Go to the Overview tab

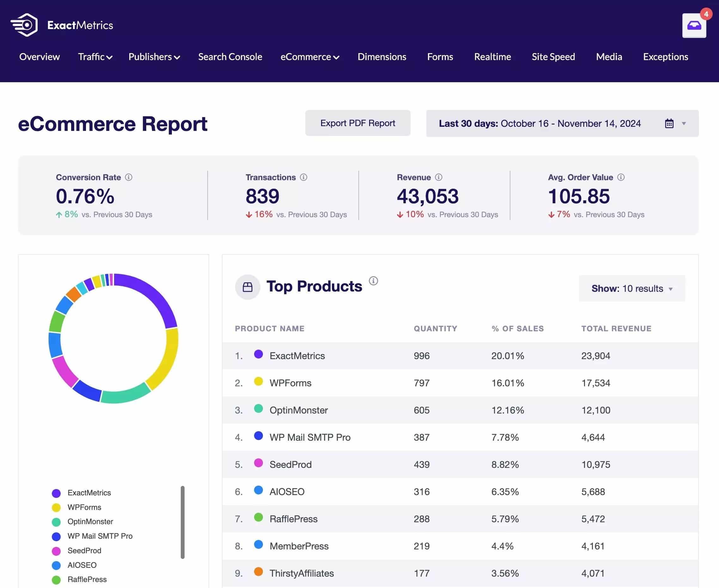tap(40, 57)
